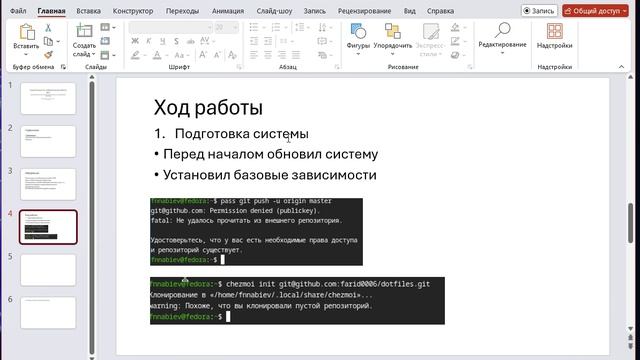Increase list indent level
Image resolution: width=640 pixels, height=360 pixels.
pos(268,41)
